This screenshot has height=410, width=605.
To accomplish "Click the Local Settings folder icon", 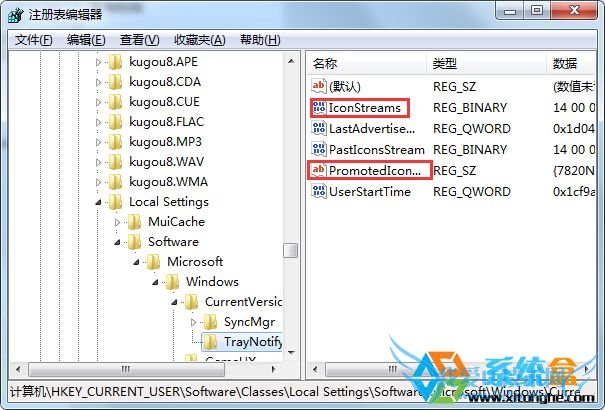I will tap(115, 202).
